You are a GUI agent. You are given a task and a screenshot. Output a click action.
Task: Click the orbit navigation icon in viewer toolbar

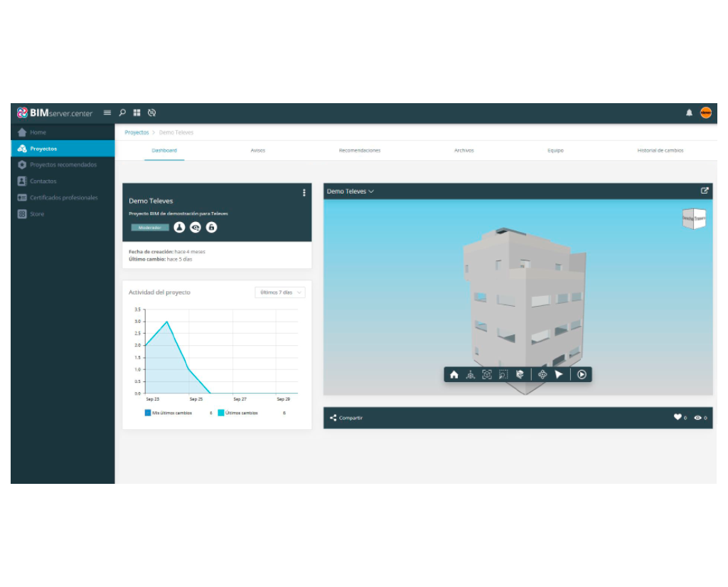(x=542, y=375)
